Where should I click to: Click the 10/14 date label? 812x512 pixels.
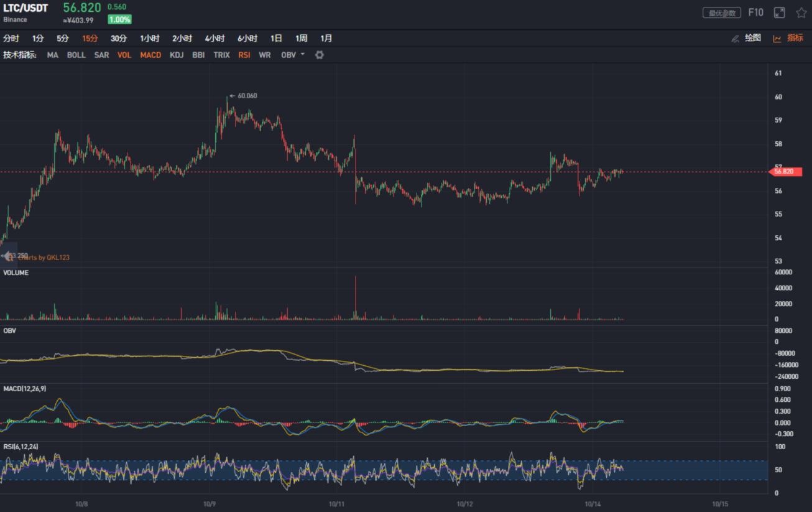[x=593, y=504]
